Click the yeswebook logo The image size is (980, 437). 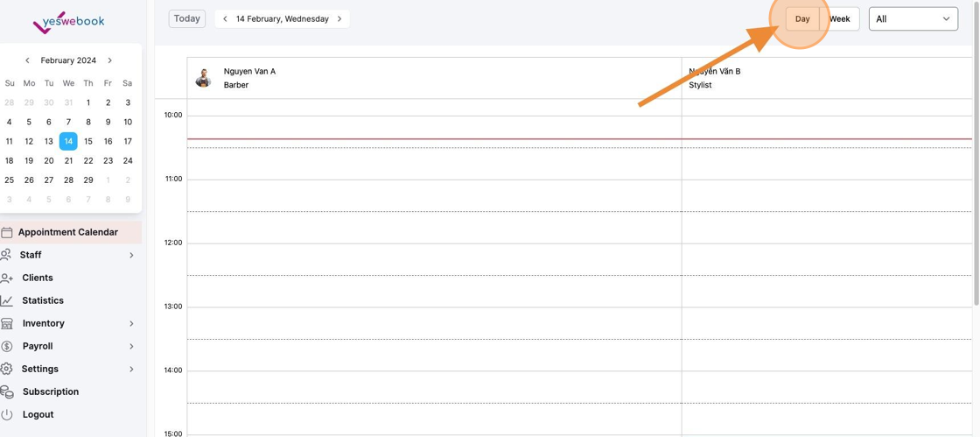pyautogui.click(x=69, y=23)
